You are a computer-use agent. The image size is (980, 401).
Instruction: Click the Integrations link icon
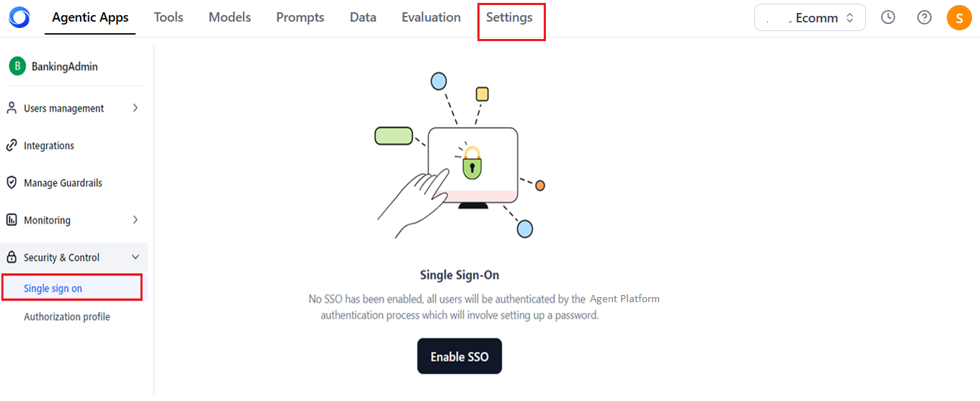point(12,146)
